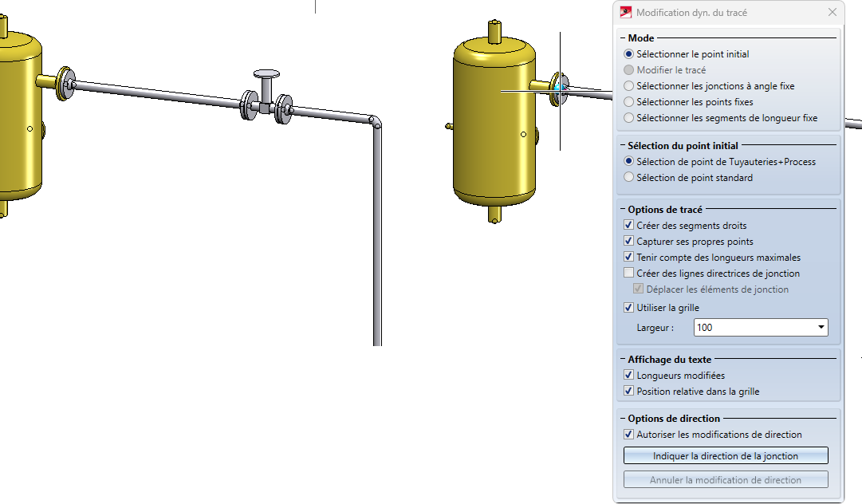
Task: Choose 'Sélection de point standard'
Action: coord(629,178)
